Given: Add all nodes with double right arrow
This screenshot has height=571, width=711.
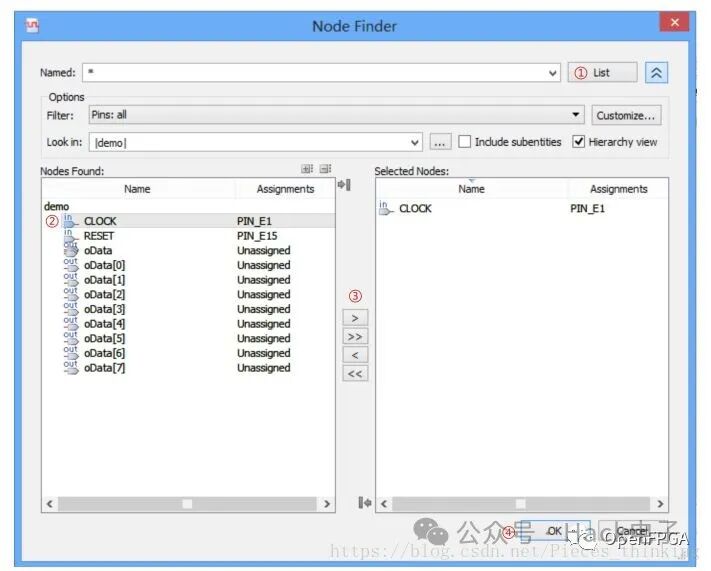Looking at the screenshot, I should (355, 337).
